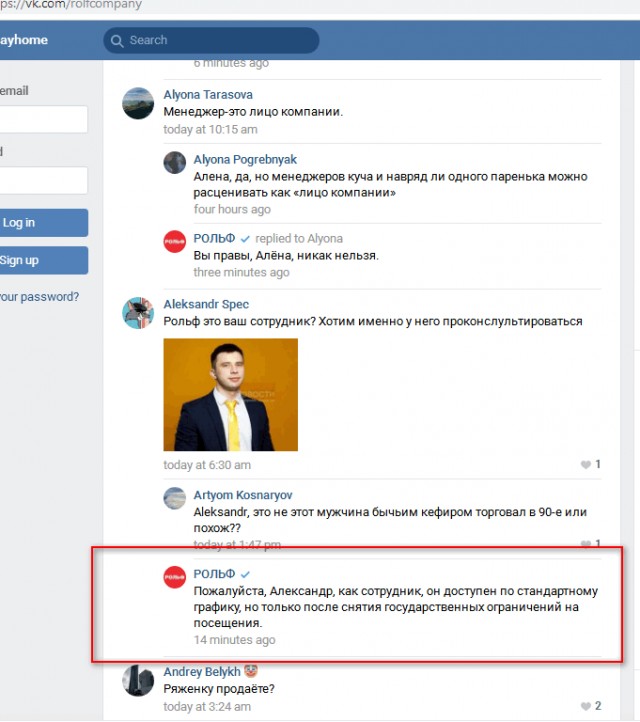Click text 'Менеджер-это лицо компании.'
640x722 pixels.
(253, 112)
